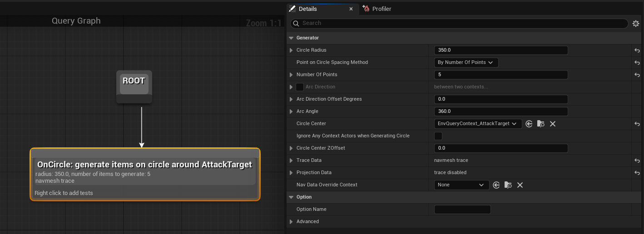644x234 pixels.
Task: Close the Details tab
Action: coord(351,9)
